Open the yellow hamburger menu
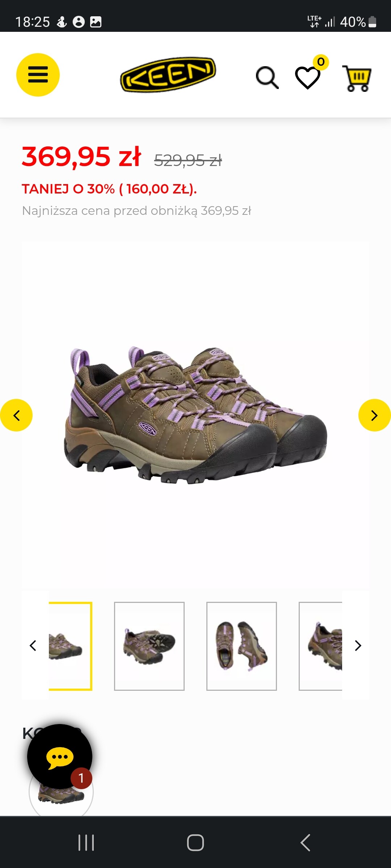Viewport: 391px width, 868px height. (38, 75)
